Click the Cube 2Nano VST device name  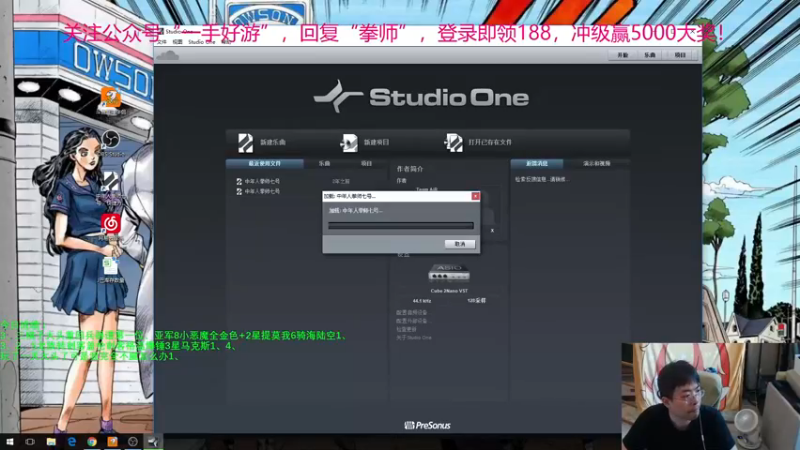[x=449, y=291]
